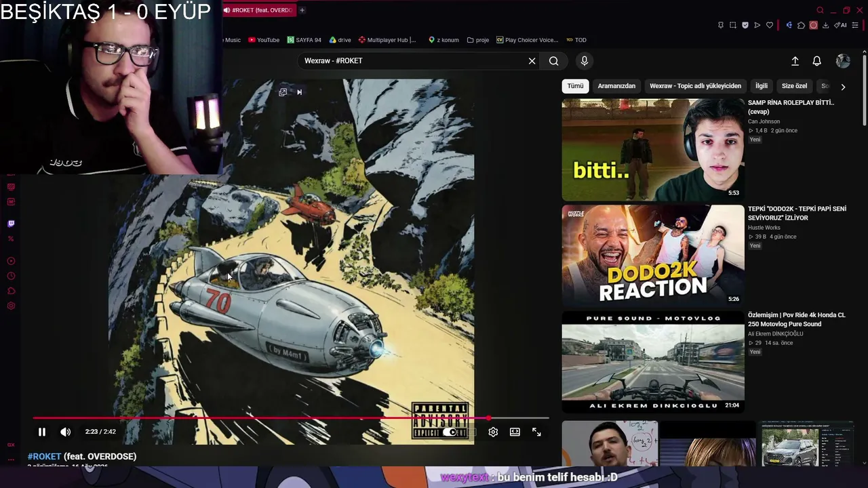This screenshot has width=868, height=488.
Task: Take a snapshot with the capture icon
Action: (733, 25)
